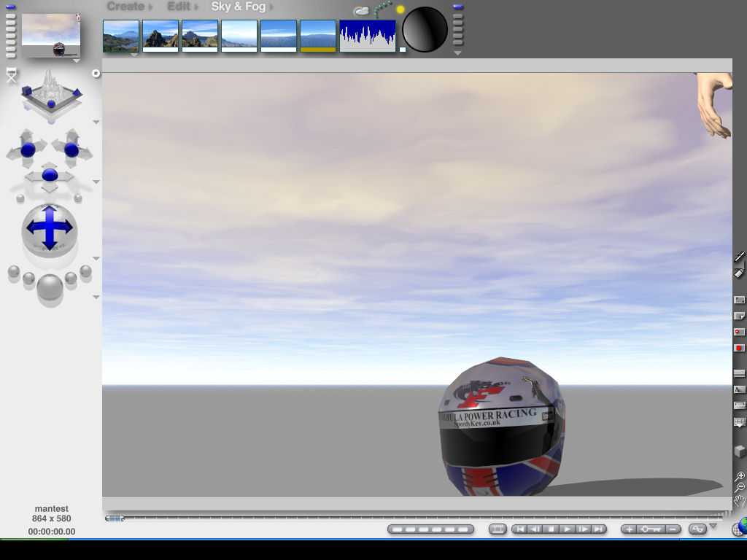747x560 pixels.
Task: Select the paintbrush display mode icon
Action: (x=739, y=257)
